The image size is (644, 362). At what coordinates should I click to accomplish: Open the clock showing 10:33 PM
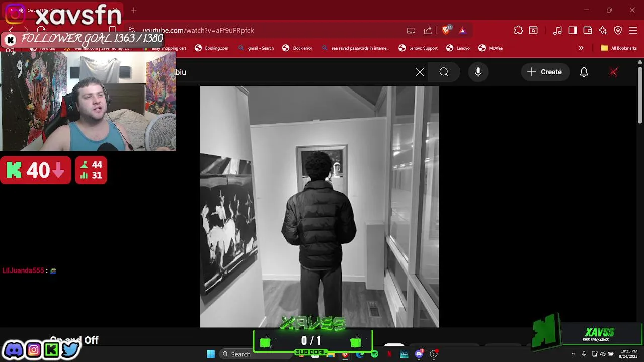[629, 354]
